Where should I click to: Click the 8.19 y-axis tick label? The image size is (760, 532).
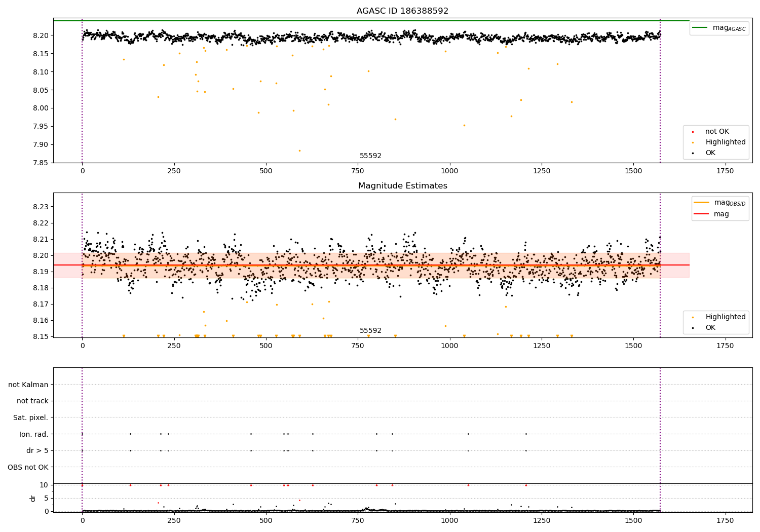[x=41, y=272]
